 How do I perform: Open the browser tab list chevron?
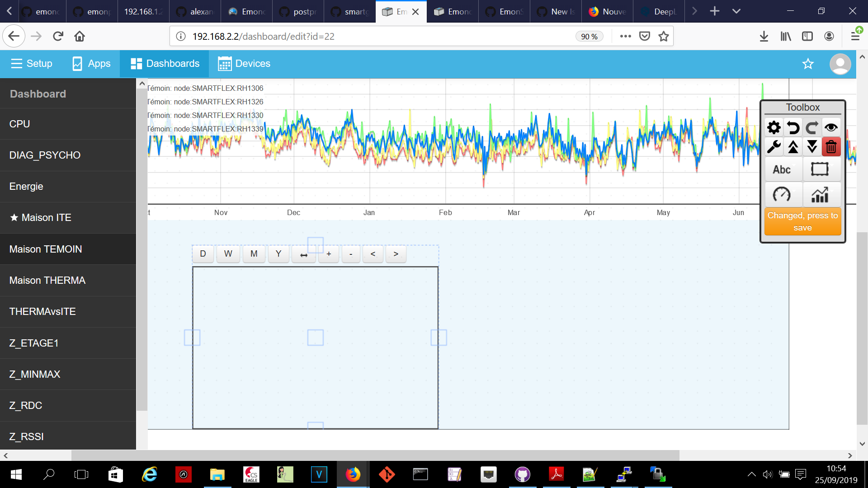click(736, 11)
